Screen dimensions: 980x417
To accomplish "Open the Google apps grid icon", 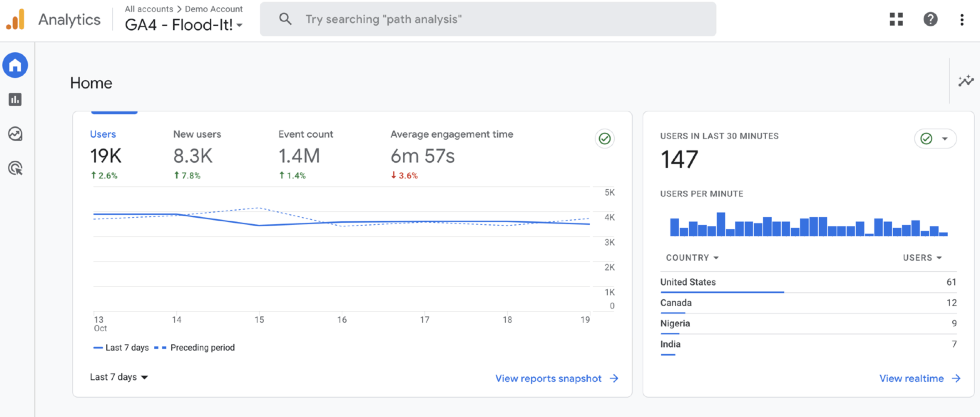I will 896,19.
